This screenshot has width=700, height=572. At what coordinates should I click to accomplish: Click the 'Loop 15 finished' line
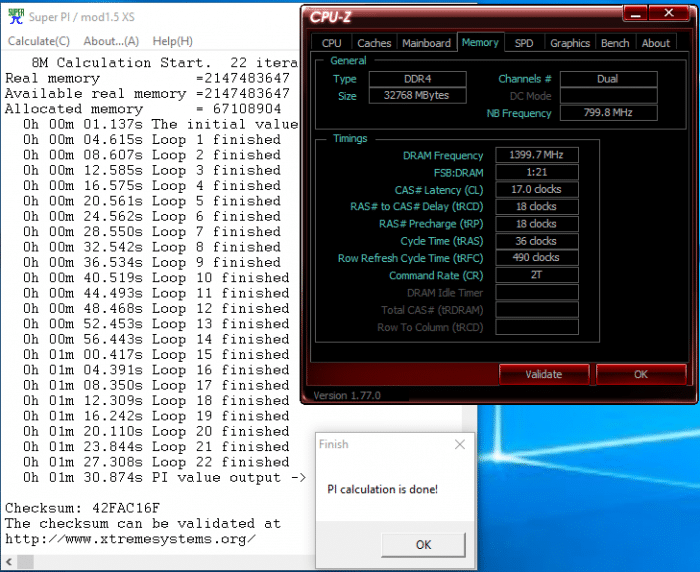[x=156, y=355]
